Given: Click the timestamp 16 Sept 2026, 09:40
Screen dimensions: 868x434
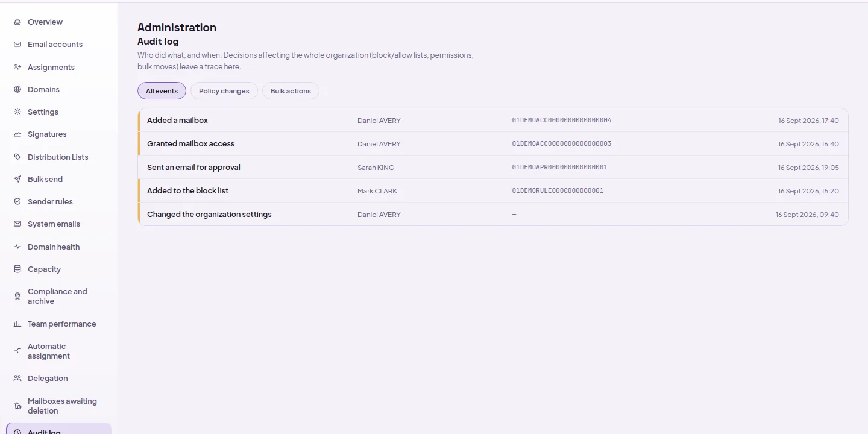Looking at the screenshot, I should (x=807, y=215).
